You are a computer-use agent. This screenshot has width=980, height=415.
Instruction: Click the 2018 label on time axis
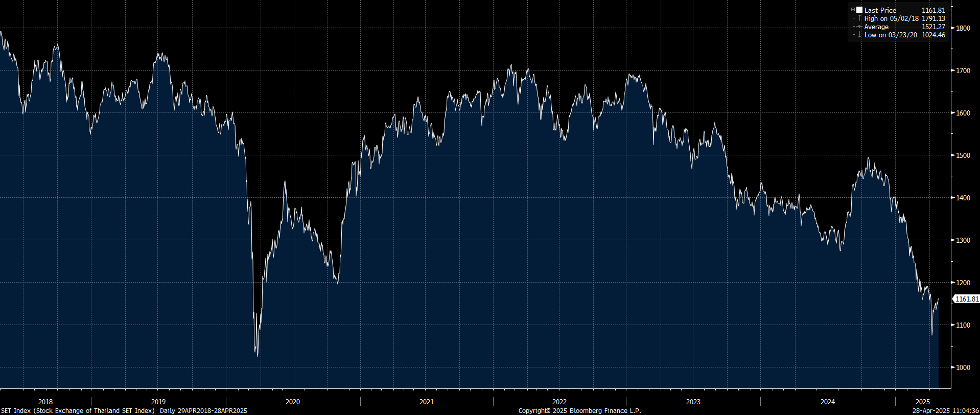tap(45, 402)
